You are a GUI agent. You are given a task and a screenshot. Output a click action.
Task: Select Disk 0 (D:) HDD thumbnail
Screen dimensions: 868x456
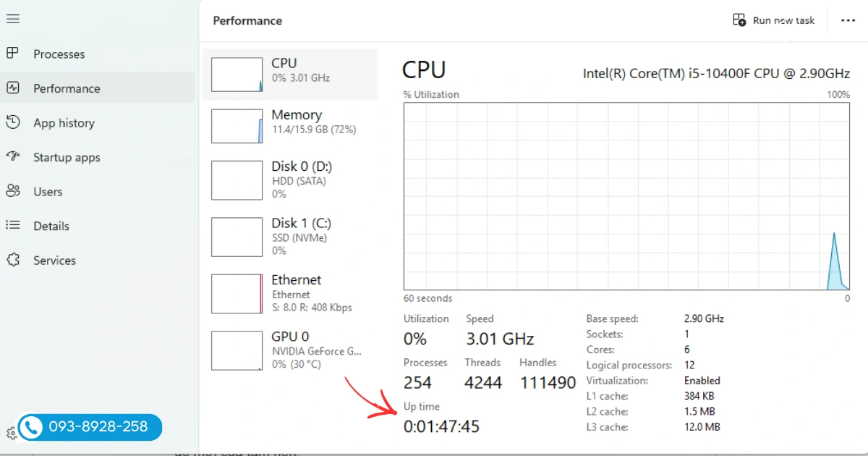(x=237, y=180)
